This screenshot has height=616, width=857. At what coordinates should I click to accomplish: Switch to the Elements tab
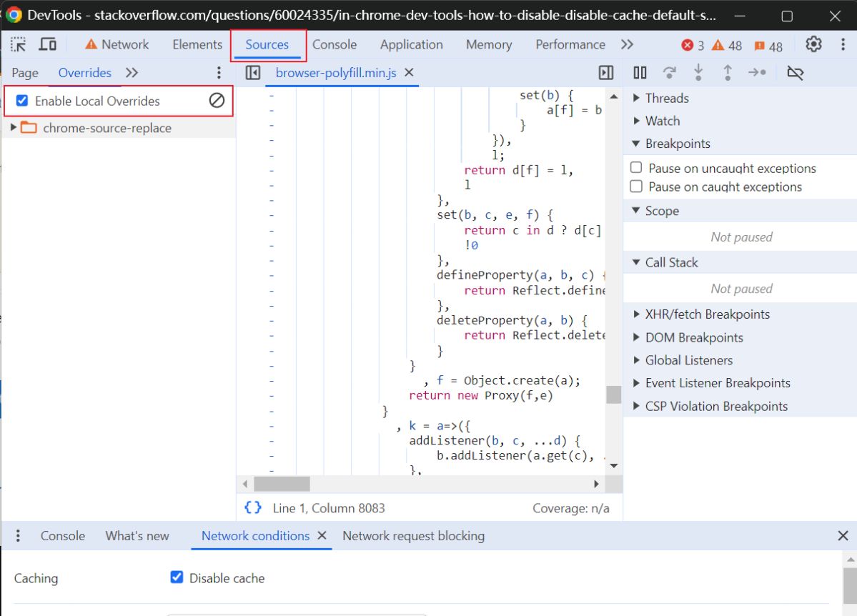coord(197,44)
